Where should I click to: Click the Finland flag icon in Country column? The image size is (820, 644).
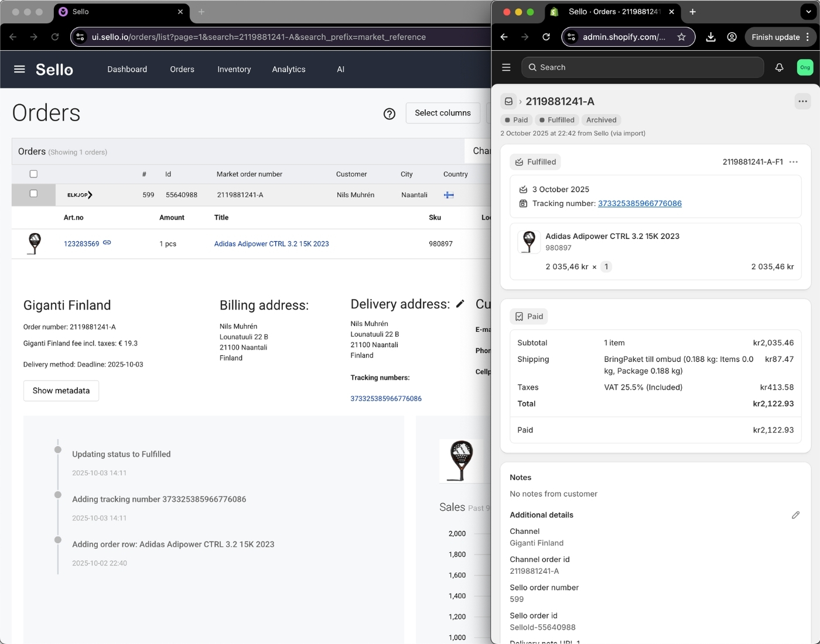tap(449, 195)
